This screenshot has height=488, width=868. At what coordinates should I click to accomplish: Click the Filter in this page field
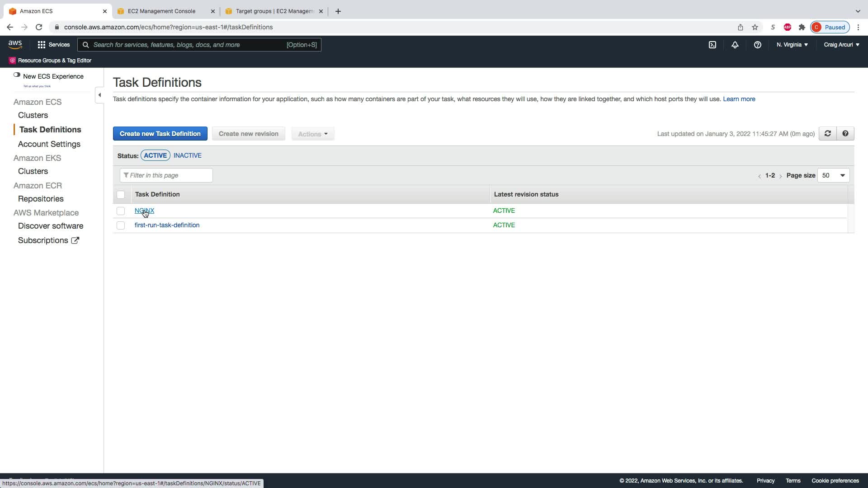click(166, 175)
